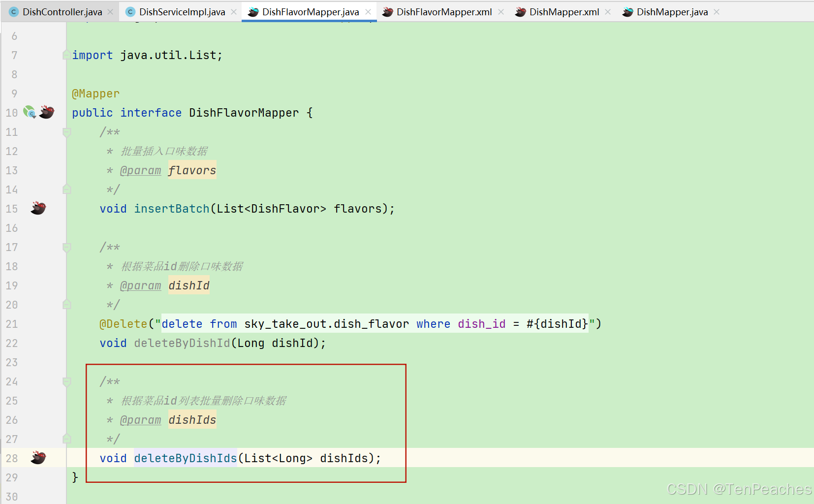This screenshot has width=814, height=504.
Task: Click the MyBatis bird gutter icon on line 10
Action: click(47, 112)
